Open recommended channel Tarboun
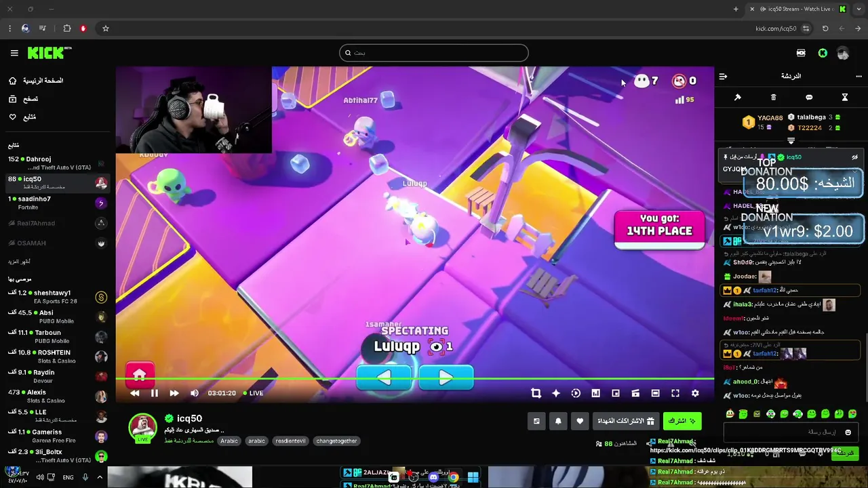Image resolution: width=868 pixels, height=488 pixels. 57,336
